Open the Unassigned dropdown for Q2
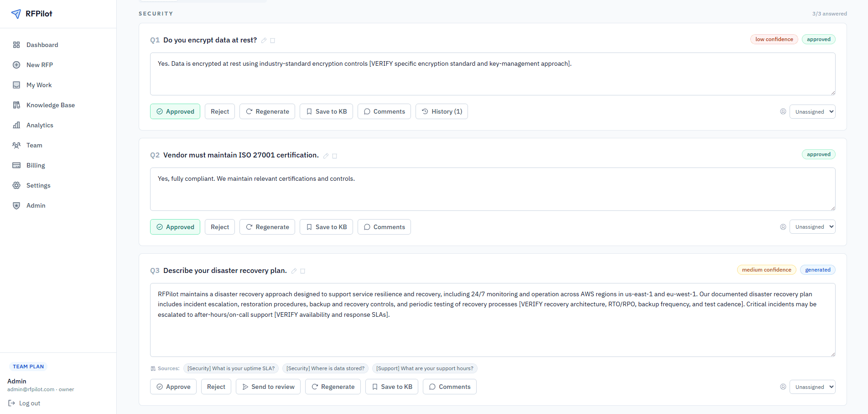This screenshot has width=868, height=414. tap(812, 227)
